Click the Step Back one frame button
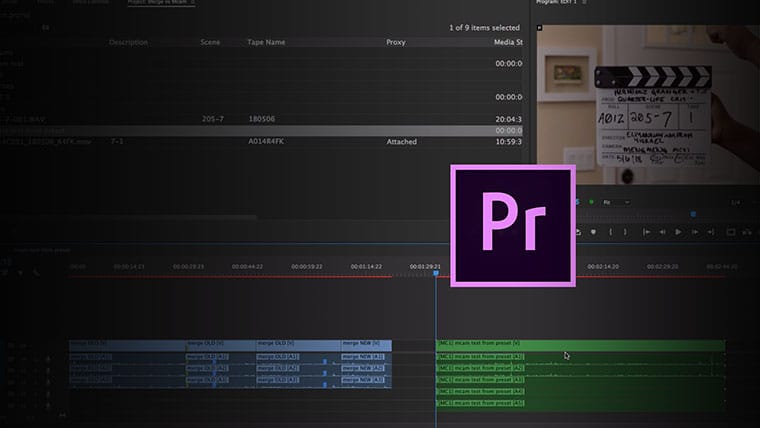760x428 pixels. click(662, 232)
